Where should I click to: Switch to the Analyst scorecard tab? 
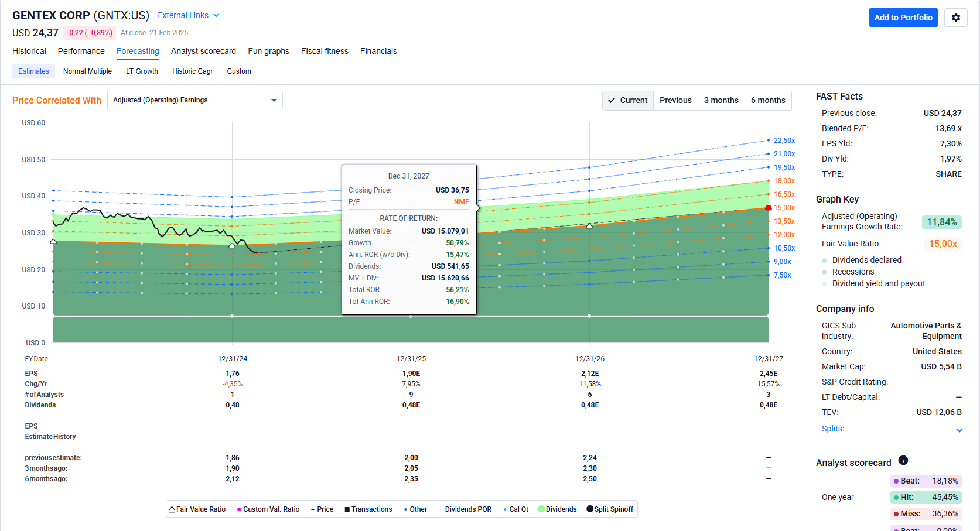click(203, 51)
